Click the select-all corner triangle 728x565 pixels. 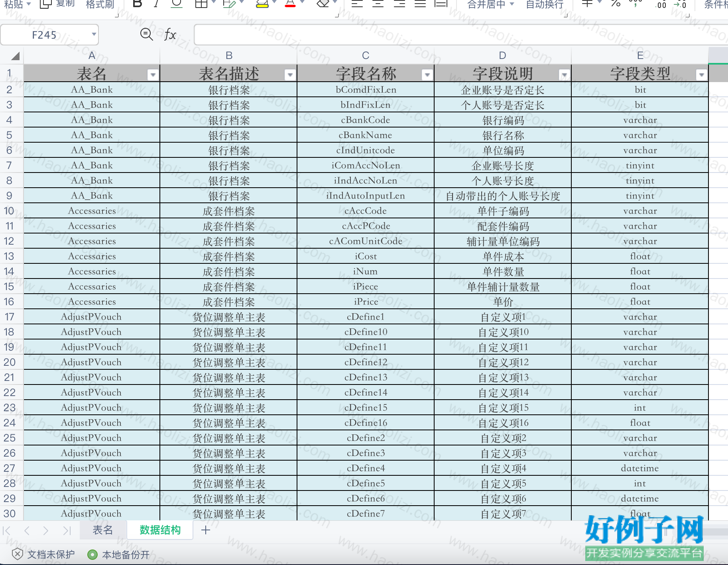tap(15, 56)
